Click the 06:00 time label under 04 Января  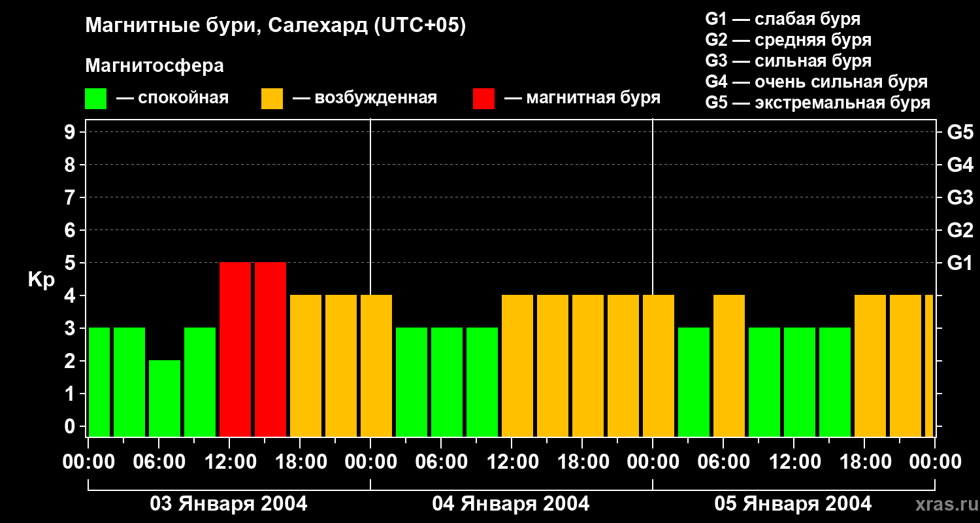point(441,462)
